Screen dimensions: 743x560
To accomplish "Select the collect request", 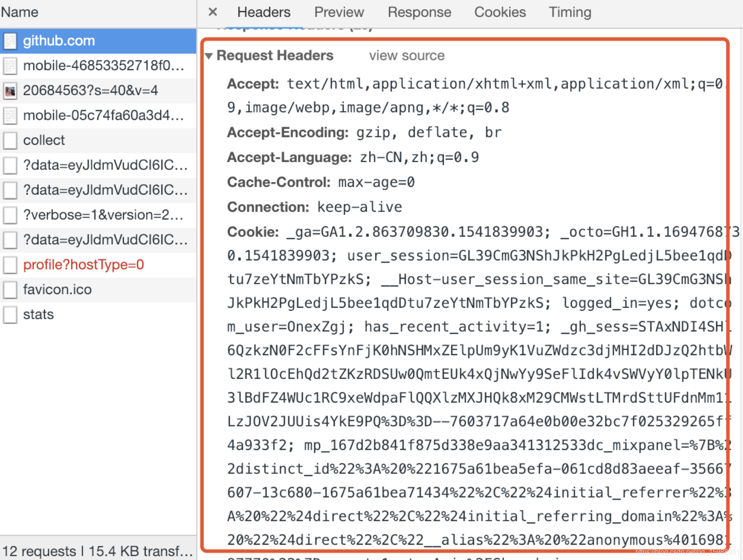I will [98, 140].
